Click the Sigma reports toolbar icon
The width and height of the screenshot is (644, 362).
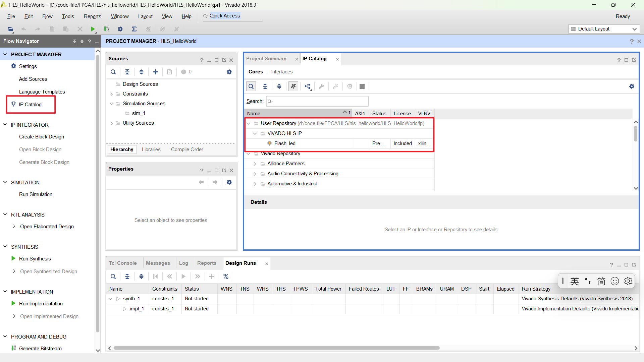coord(134,29)
